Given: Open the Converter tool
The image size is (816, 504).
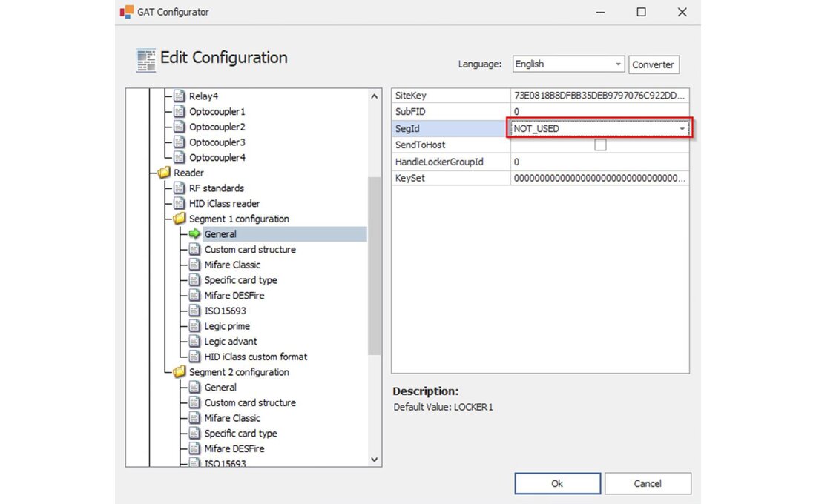Looking at the screenshot, I should coord(653,64).
